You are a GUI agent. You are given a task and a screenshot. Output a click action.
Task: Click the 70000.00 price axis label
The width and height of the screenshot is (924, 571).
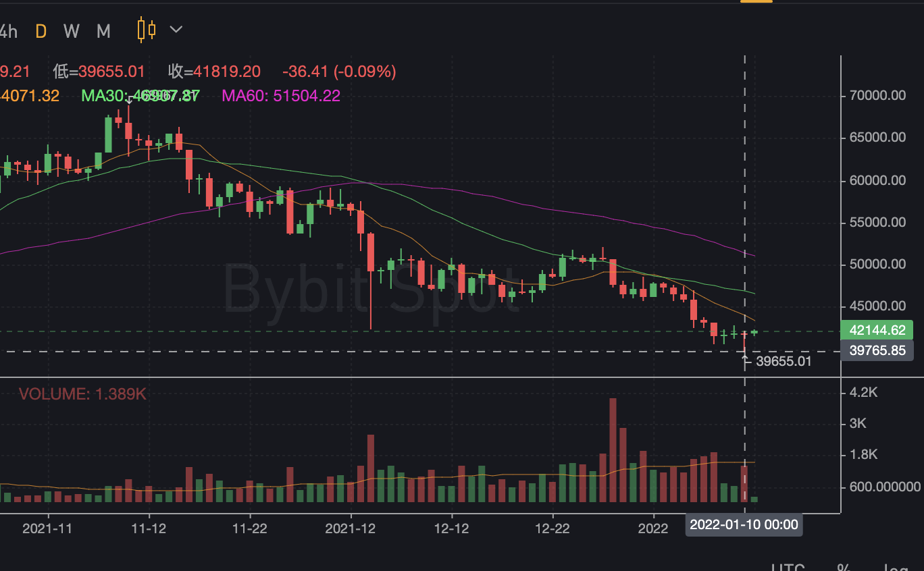(878, 95)
